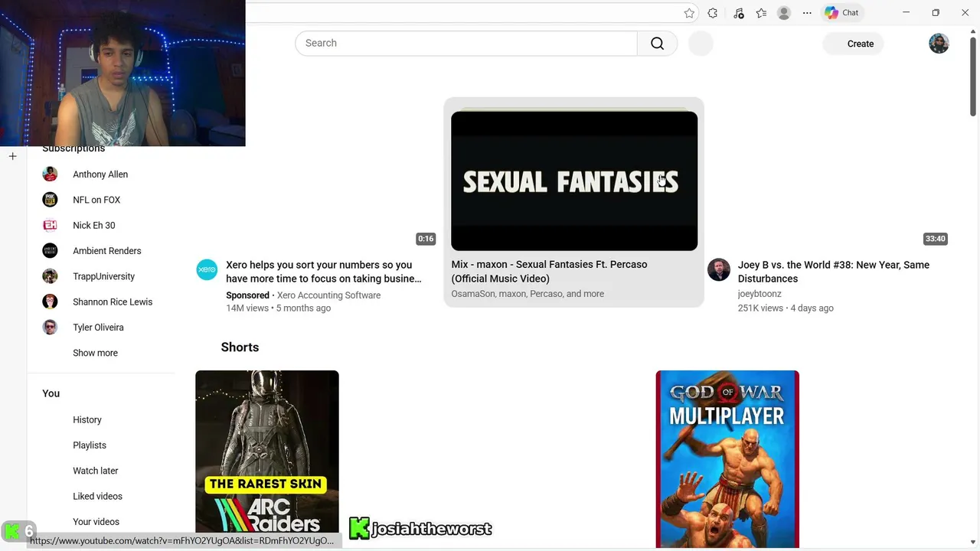Click the YouTube search input field

(x=465, y=43)
